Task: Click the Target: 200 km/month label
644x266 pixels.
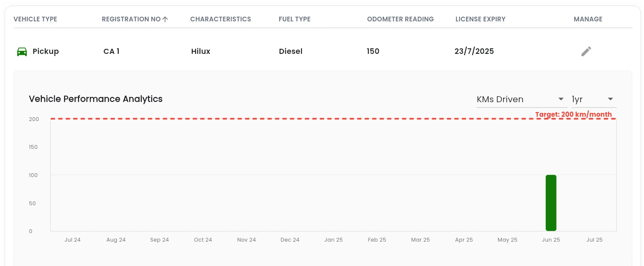Action: click(574, 115)
